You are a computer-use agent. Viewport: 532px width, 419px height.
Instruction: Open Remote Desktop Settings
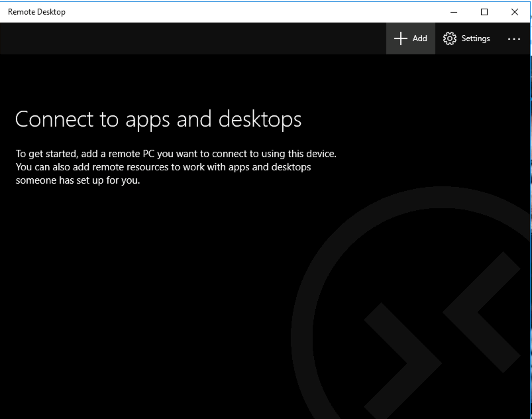[x=466, y=38]
